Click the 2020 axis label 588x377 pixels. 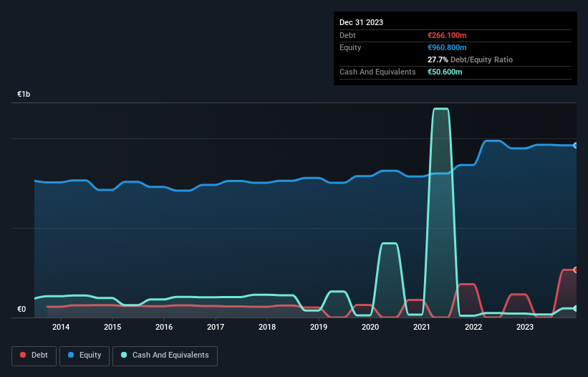pyautogui.click(x=370, y=327)
